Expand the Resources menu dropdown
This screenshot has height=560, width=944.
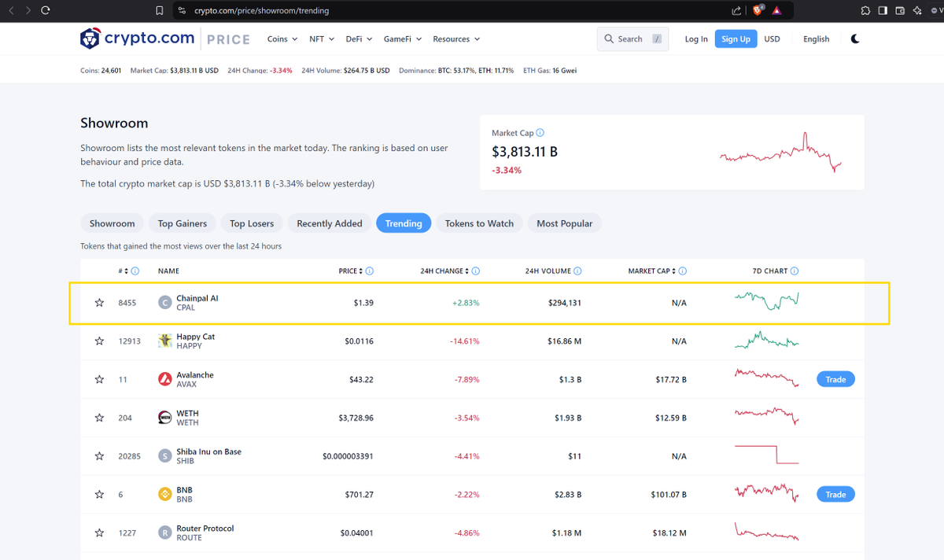tap(456, 39)
